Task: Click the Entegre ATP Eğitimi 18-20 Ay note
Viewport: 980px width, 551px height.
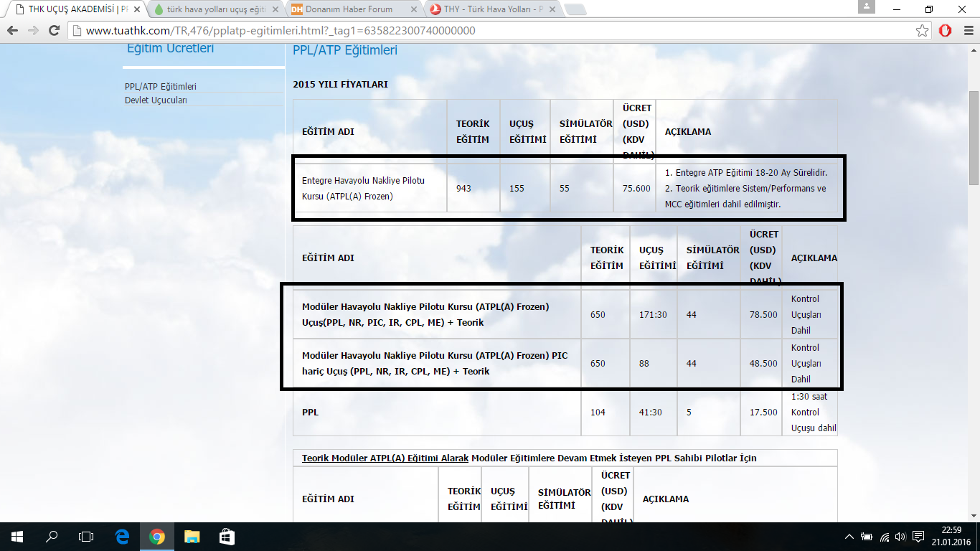Action: (x=746, y=173)
